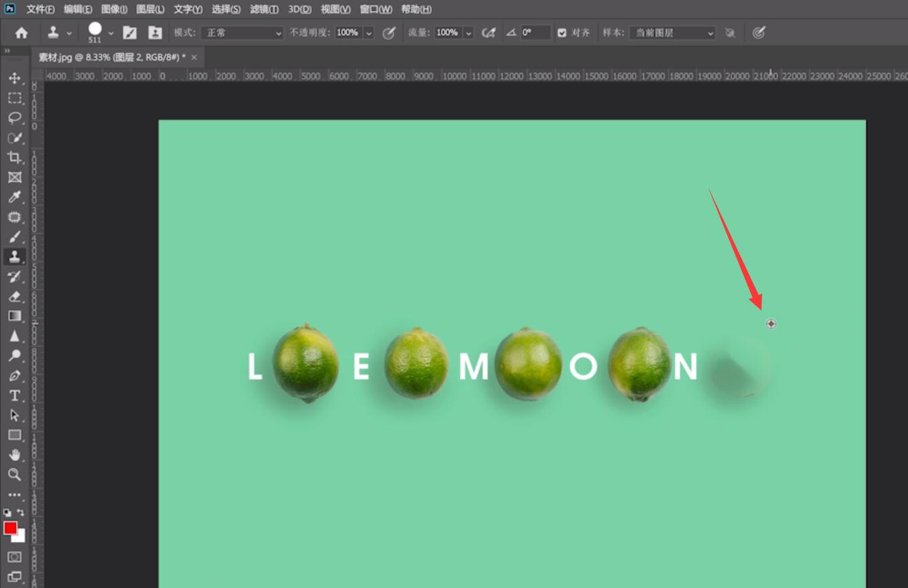This screenshot has width=908, height=588.
Task: Click the brush size preview 511
Action: click(95, 32)
